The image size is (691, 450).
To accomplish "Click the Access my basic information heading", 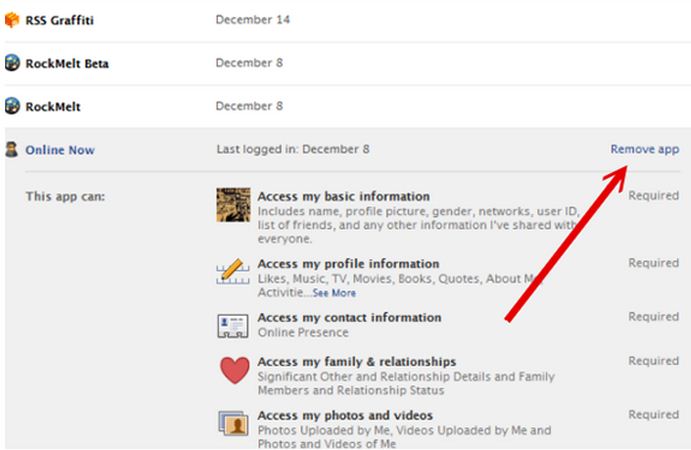I will [343, 196].
